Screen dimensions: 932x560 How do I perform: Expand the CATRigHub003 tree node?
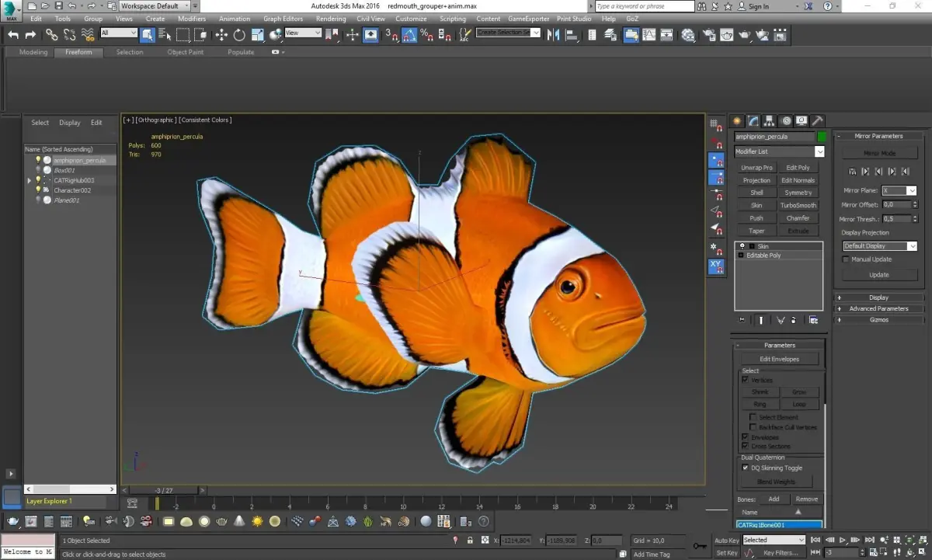pyautogui.click(x=30, y=180)
